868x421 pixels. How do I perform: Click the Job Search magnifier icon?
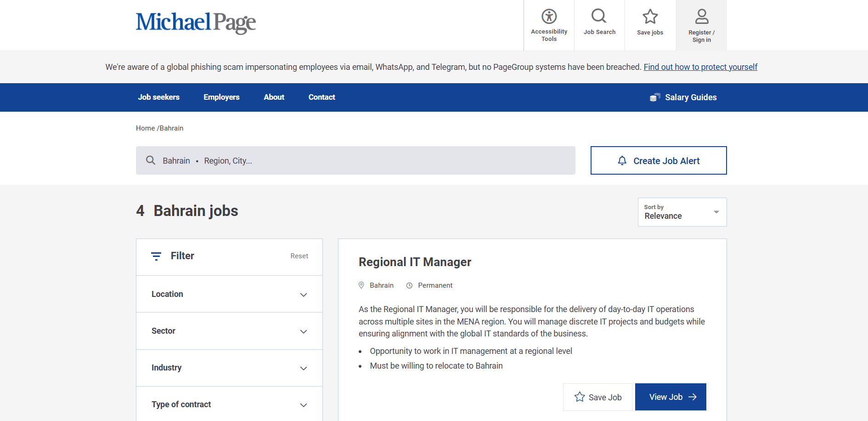(x=599, y=16)
